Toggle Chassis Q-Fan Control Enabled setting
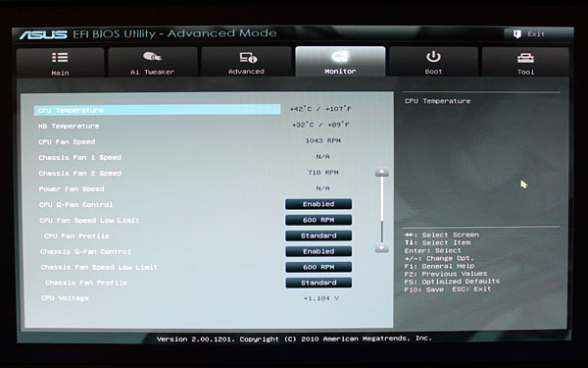The image size is (588, 368). pyautogui.click(x=318, y=251)
